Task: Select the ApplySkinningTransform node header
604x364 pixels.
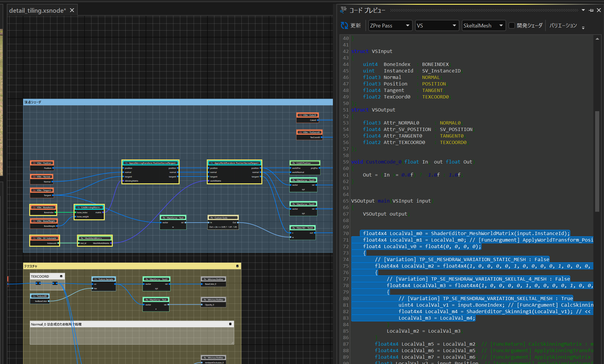Action: tap(150, 163)
